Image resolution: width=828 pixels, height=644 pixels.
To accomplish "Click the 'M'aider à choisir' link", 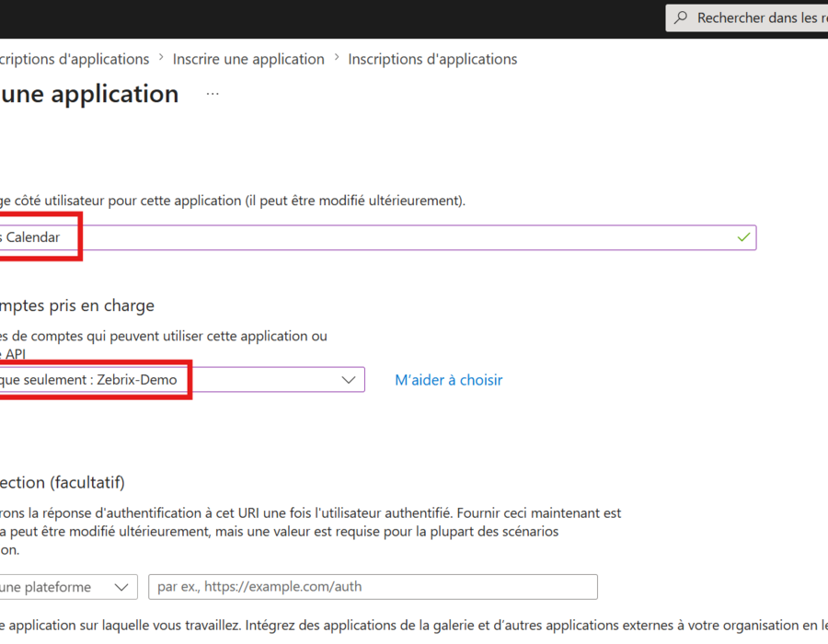I will pyautogui.click(x=449, y=380).
